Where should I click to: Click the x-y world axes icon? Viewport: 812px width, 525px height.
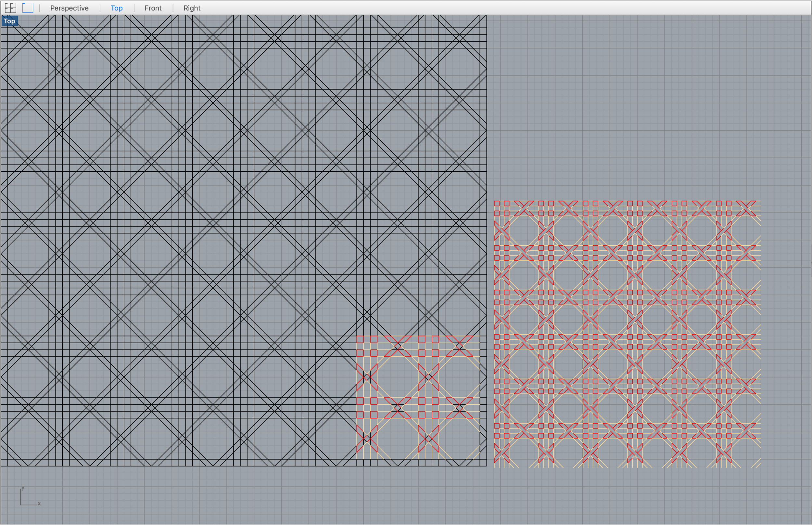(x=30, y=496)
